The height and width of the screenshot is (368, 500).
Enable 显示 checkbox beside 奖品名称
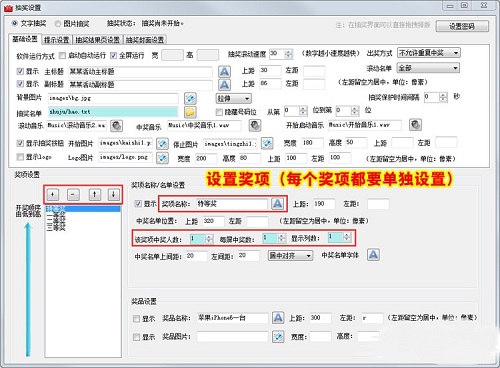[136, 319]
